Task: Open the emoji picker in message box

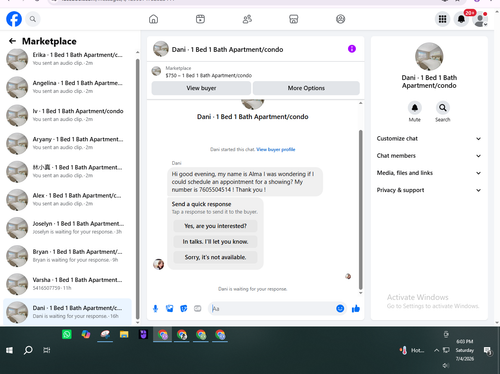Action: tap(340, 309)
